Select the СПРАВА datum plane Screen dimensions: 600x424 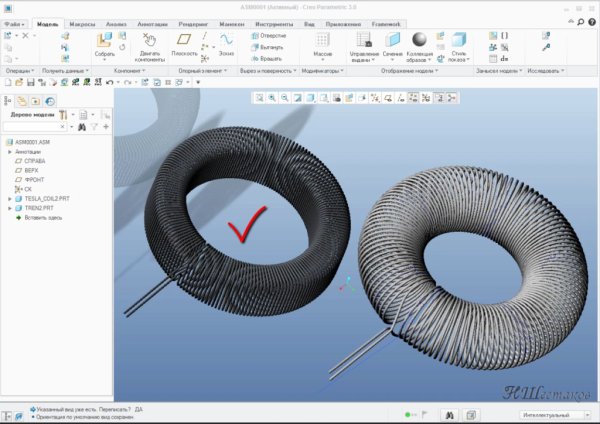[x=30, y=161]
